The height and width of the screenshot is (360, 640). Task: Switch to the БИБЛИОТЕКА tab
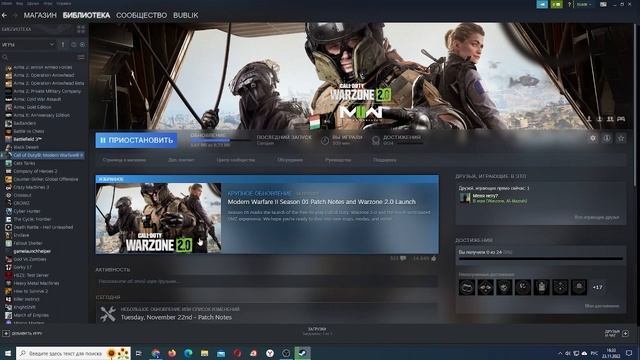click(x=86, y=16)
